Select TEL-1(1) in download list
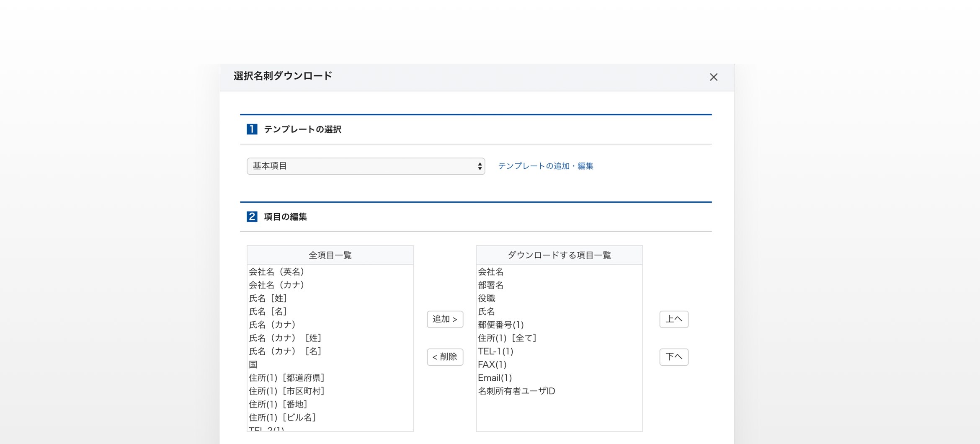The image size is (980, 444). pyautogui.click(x=559, y=351)
